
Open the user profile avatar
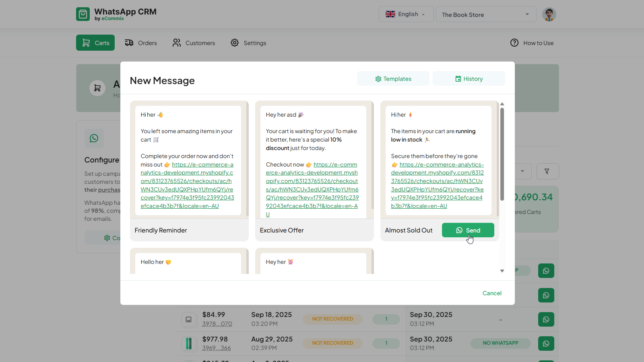point(549,14)
